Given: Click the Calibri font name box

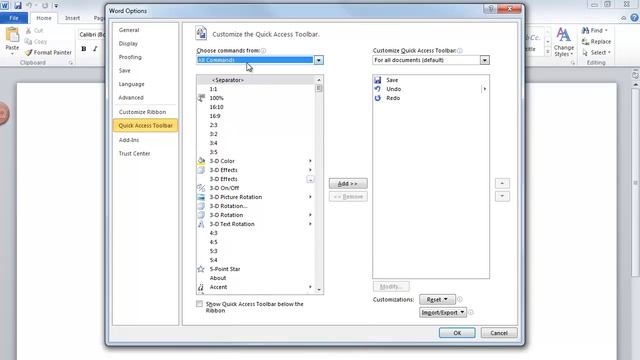Looking at the screenshot, I should tap(91, 34).
